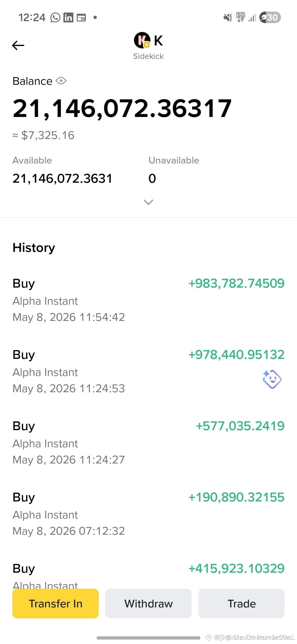The height and width of the screenshot is (644, 297).
Task: Open the AI assistant smiley icon
Action: coord(272,379)
